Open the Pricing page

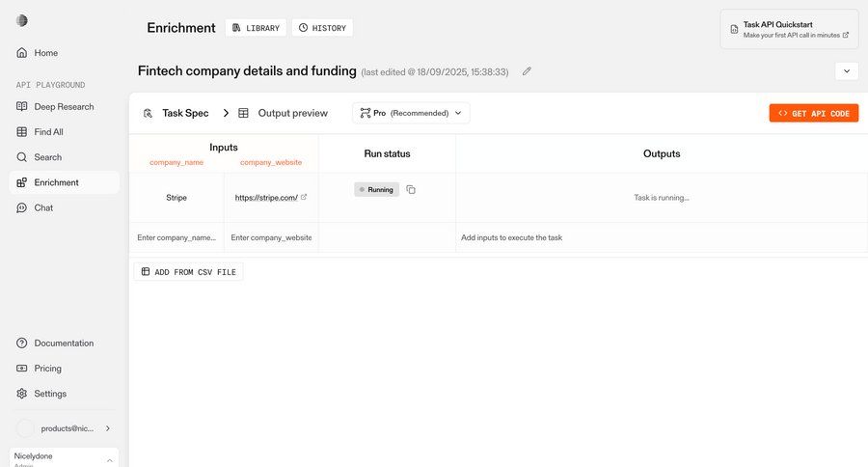pyautogui.click(x=47, y=369)
